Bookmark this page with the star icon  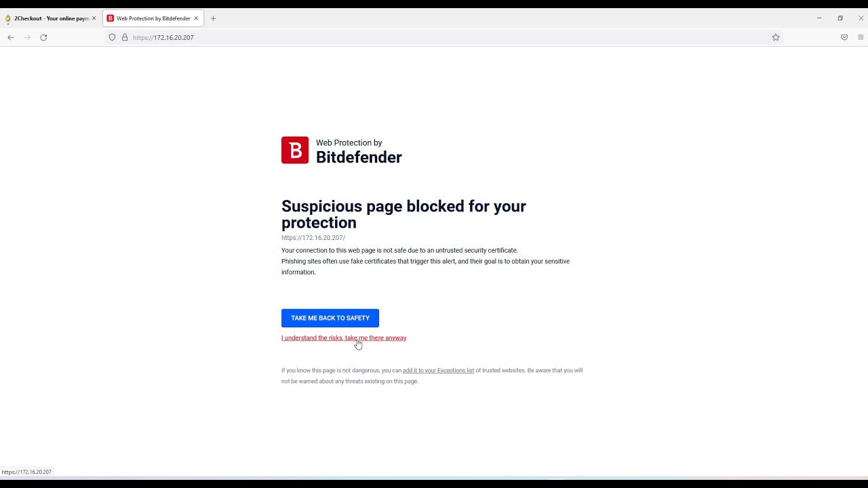(776, 37)
